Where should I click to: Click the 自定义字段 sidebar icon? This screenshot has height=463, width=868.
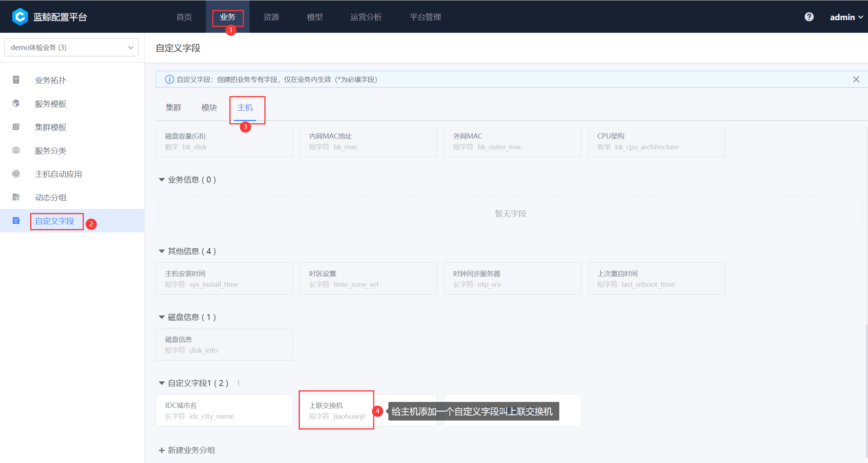click(16, 221)
